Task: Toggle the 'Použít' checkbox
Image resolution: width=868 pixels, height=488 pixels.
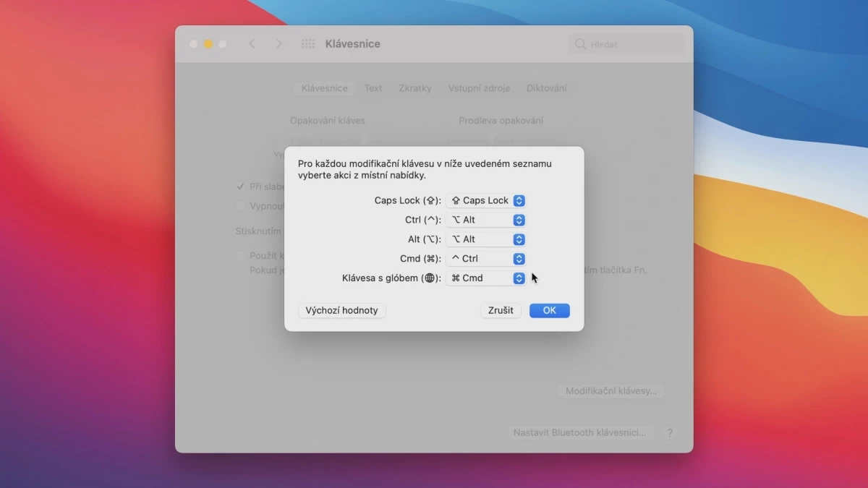Action: pos(240,256)
